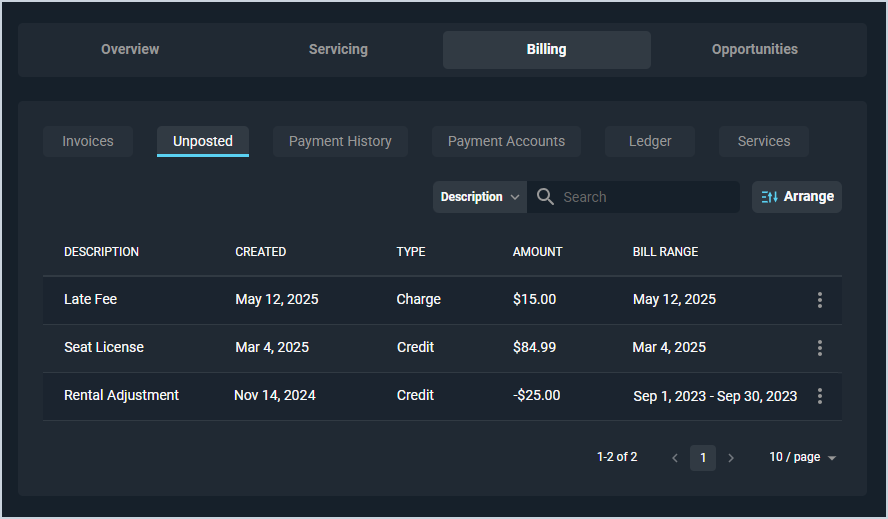Open the Servicing tab
888x519 pixels.
338,49
